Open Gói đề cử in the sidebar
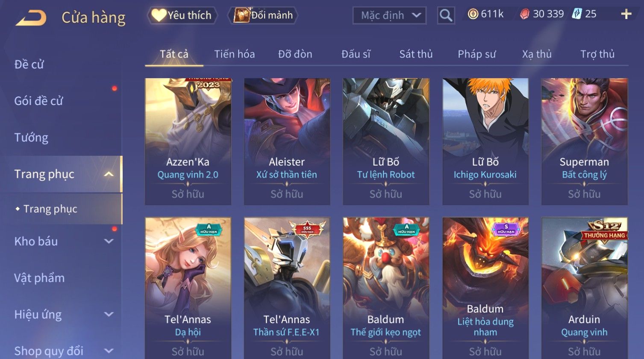The image size is (644, 359). pos(38,101)
